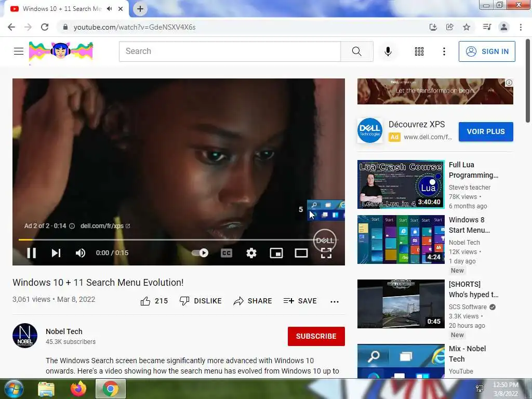Image resolution: width=532 pixels, height=399 pixels.
Task: Open the dell.com/fr/xps ad link in player
Action: click(105, 226)
